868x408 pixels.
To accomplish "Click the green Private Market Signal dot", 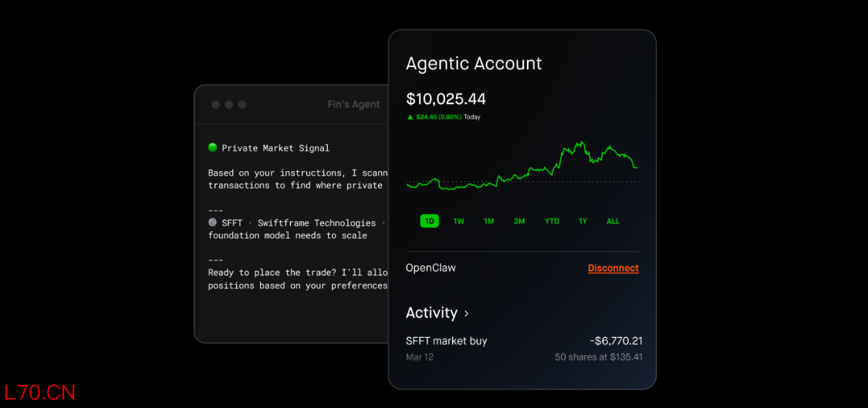I will coord(213,147).
